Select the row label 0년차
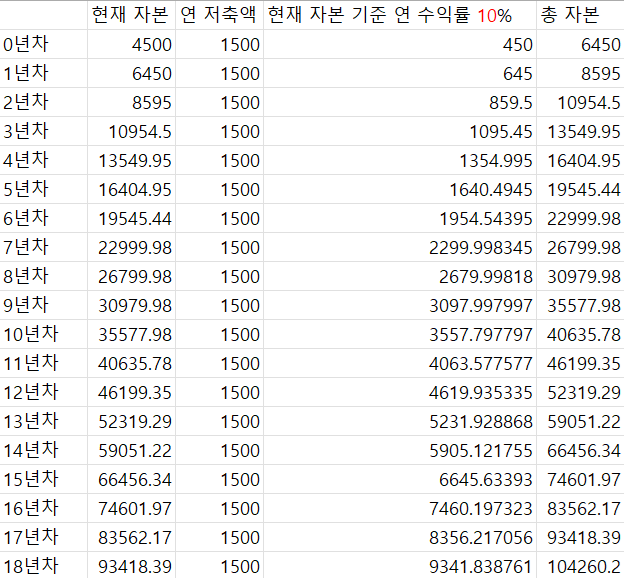Screen dimensions: 624x578 (x=43, y=44)
